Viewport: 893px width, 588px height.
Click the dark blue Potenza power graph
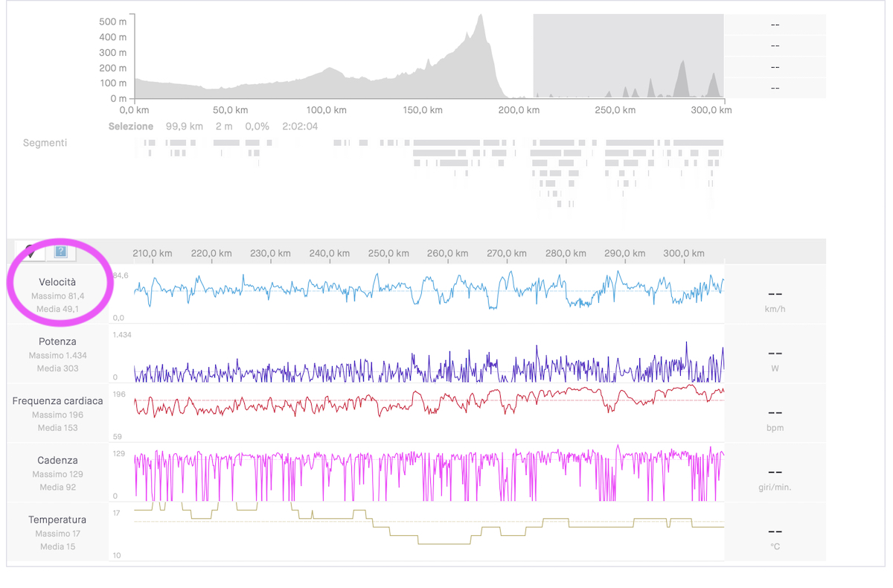(429, 365)
